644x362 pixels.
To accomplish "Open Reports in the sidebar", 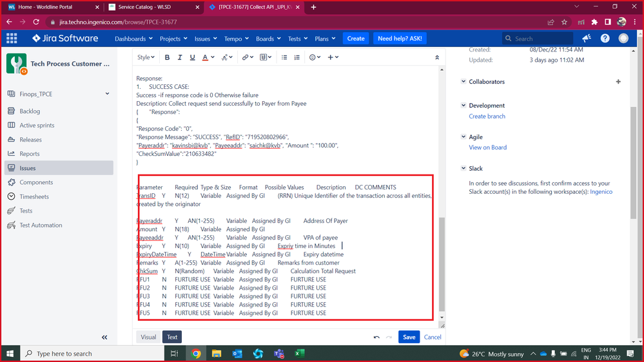I will pyautogui.click(x=30, y=154).
